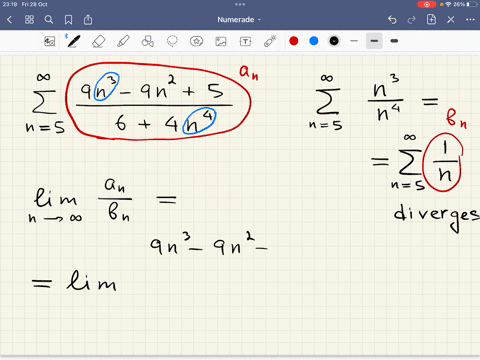Open the share/export menu
Image resolution: width=480 pixels, height=360 pixels.
[88, 20]
